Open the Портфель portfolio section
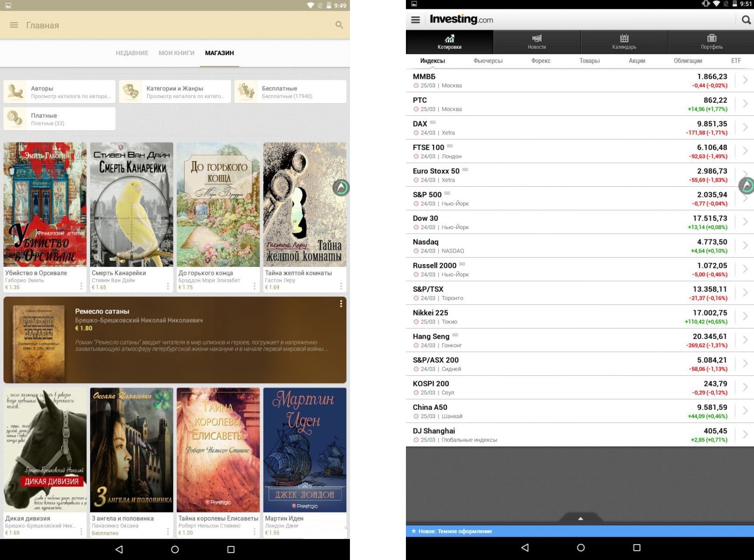Image resolution: width=754 pixels, height=560 pixels. pos(712,42)
